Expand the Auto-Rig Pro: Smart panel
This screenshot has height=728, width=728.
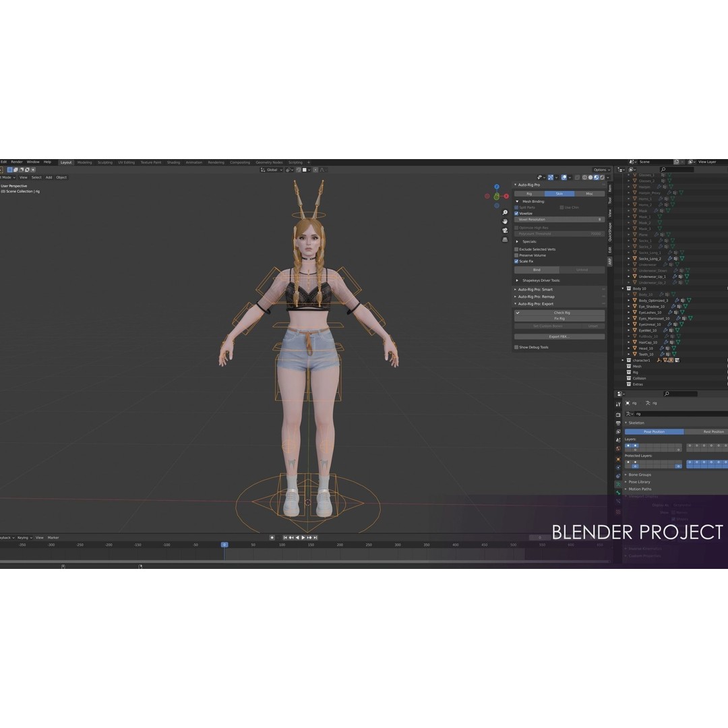[x=516, y=289]
